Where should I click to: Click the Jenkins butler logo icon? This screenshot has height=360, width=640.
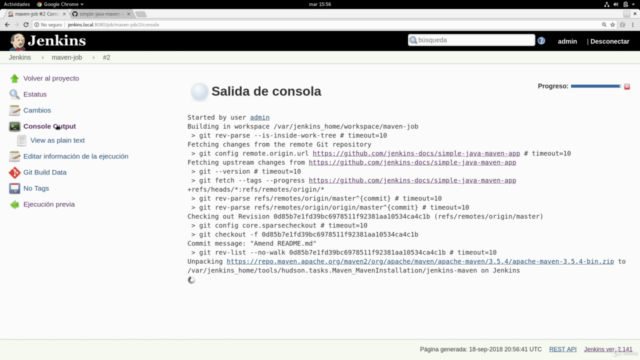point(17,42)
